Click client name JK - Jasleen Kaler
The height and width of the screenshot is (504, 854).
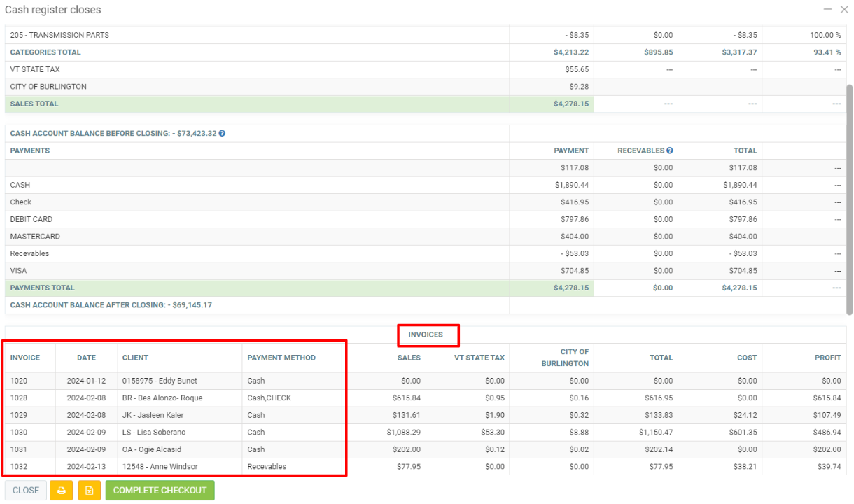153,415
